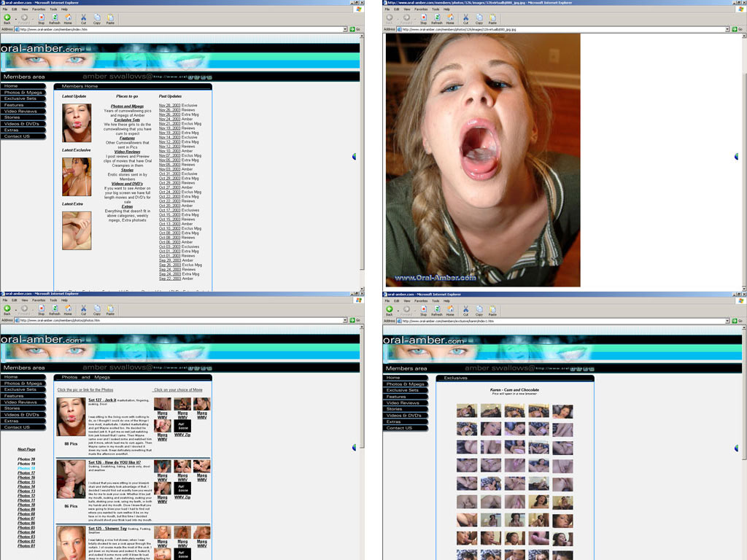Click Home icon in top-right browser window

pos(450,18)
